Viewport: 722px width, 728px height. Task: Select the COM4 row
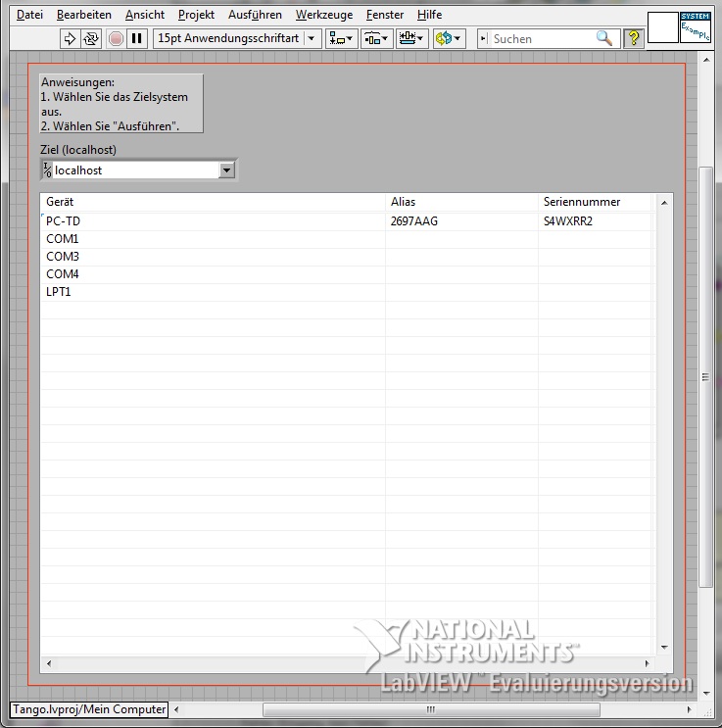(348, 274)
